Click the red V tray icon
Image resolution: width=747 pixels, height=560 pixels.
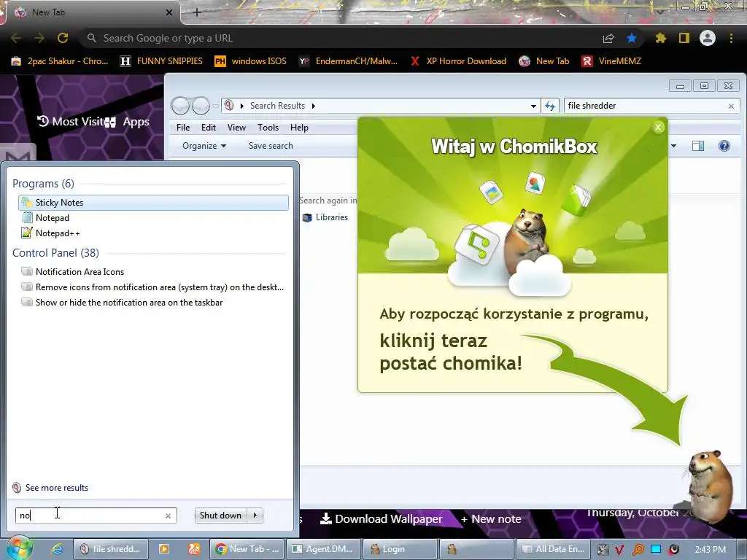619,550
